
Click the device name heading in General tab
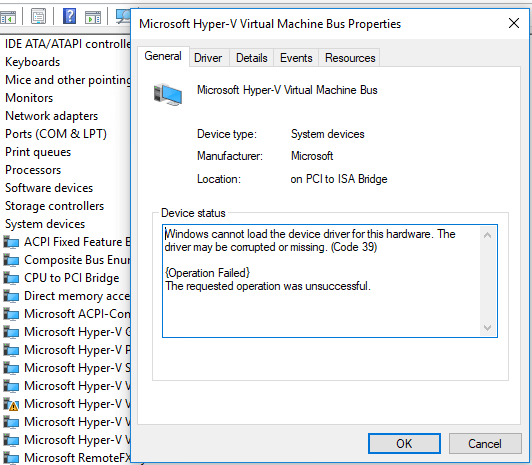(287, 90)
